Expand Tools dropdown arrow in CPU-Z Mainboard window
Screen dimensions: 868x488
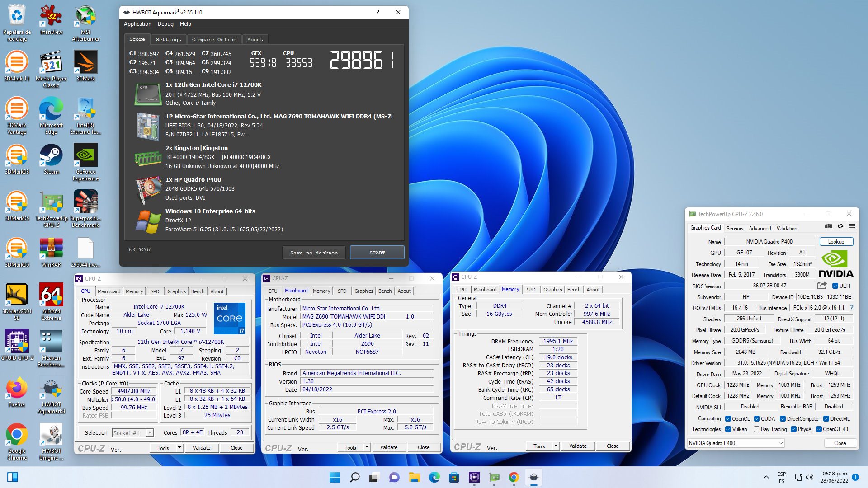(x=367, y=447)
